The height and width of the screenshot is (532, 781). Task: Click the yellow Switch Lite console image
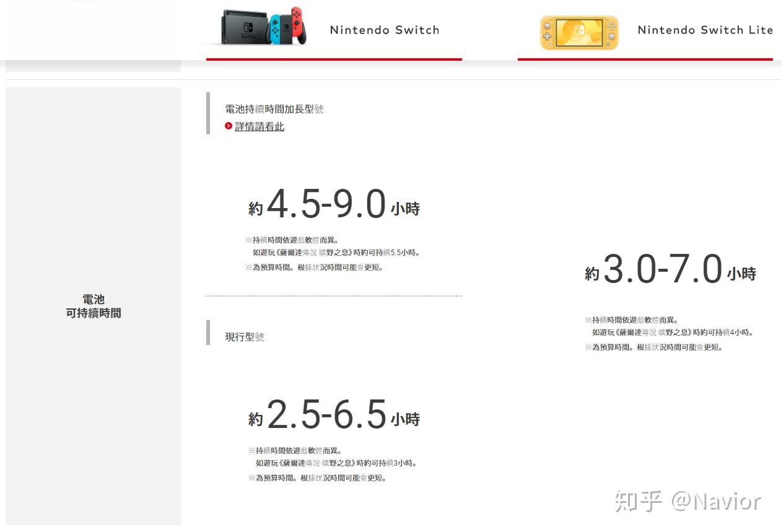pyautogui.click(x=579, y=32)
